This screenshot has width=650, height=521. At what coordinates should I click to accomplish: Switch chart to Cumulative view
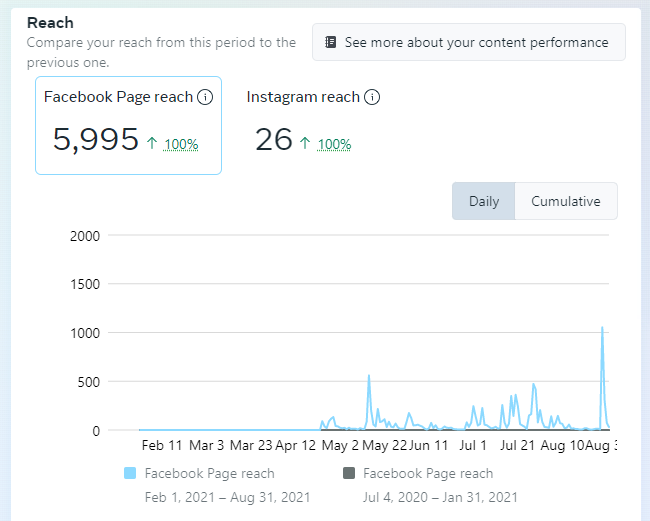[565, 201]
